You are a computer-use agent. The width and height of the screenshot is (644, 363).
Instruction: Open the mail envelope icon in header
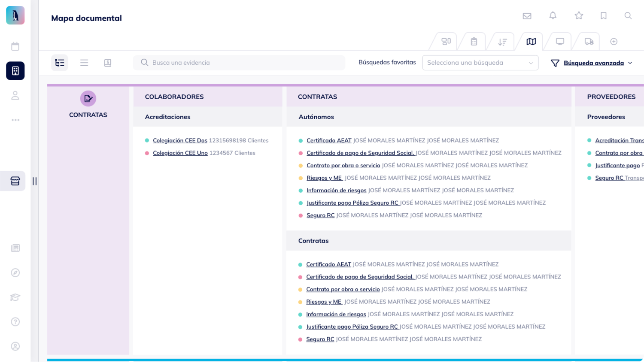coord(527,16)
